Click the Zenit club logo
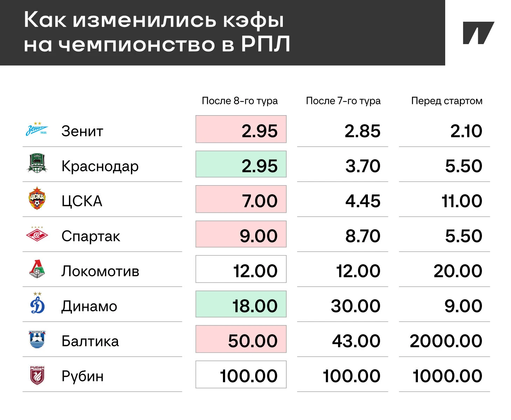The width and height of the screenshot is (511, 420). [x=37, y=129]
